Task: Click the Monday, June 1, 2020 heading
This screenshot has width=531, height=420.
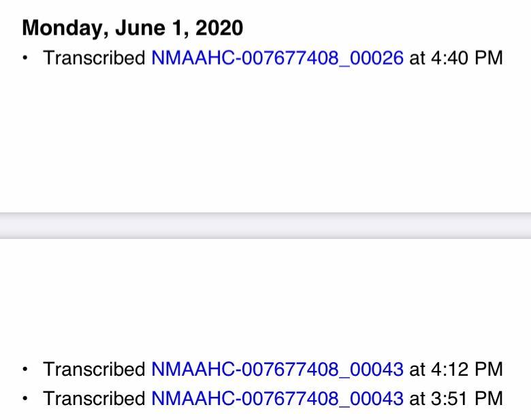Action: (x=132, y=28)
